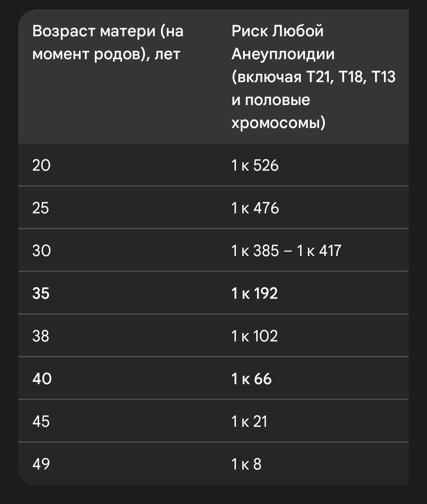427x504 pixels.
Task: Click the "1 к 526" risk value
Action: click(x=255, y=165)
